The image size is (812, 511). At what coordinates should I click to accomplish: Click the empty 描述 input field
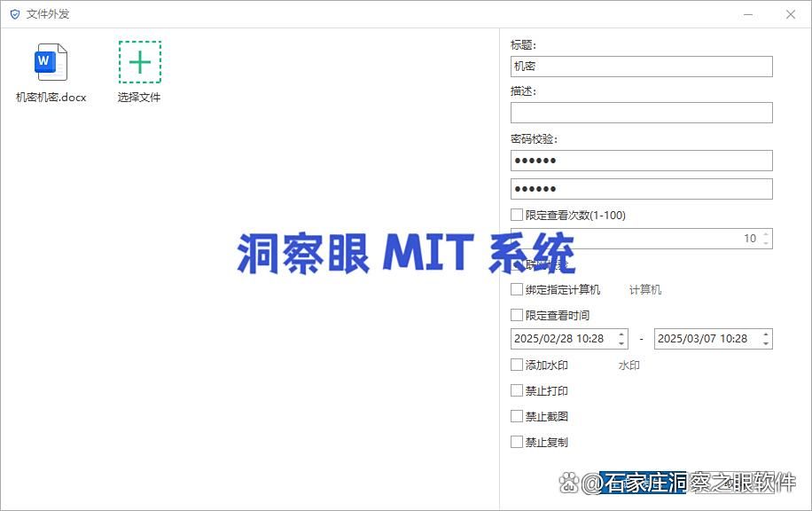tap(641, 113)
